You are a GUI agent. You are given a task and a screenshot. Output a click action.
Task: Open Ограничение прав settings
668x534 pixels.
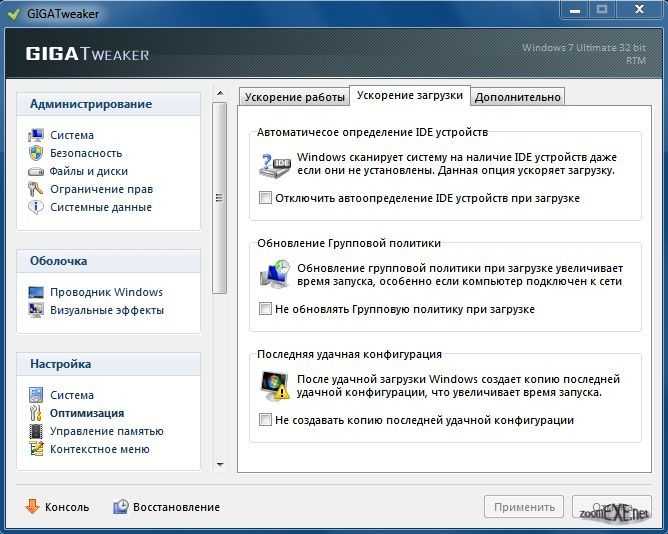(x=101, y=189)
